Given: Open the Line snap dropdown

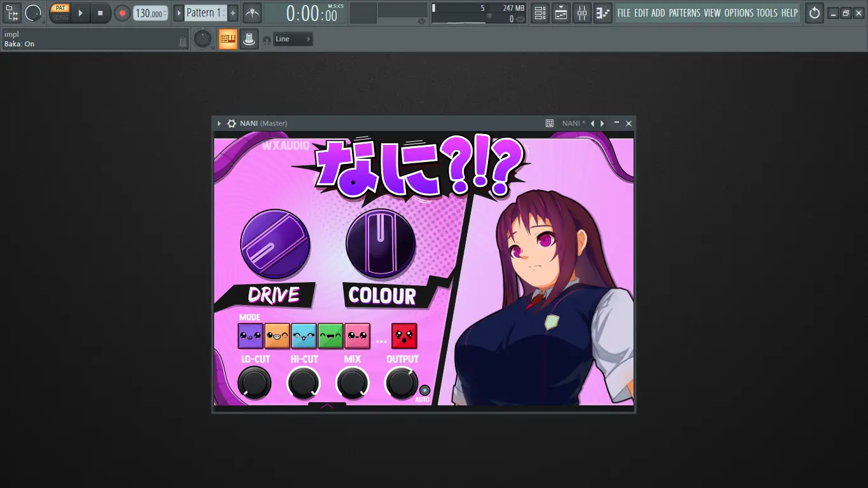Looking at the screenshot, I should [293, 39].
